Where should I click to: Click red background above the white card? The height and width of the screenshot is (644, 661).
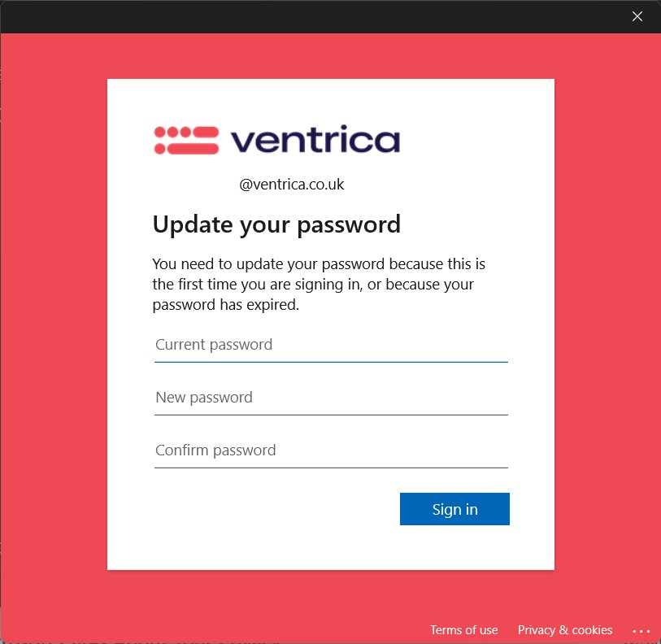330,55
